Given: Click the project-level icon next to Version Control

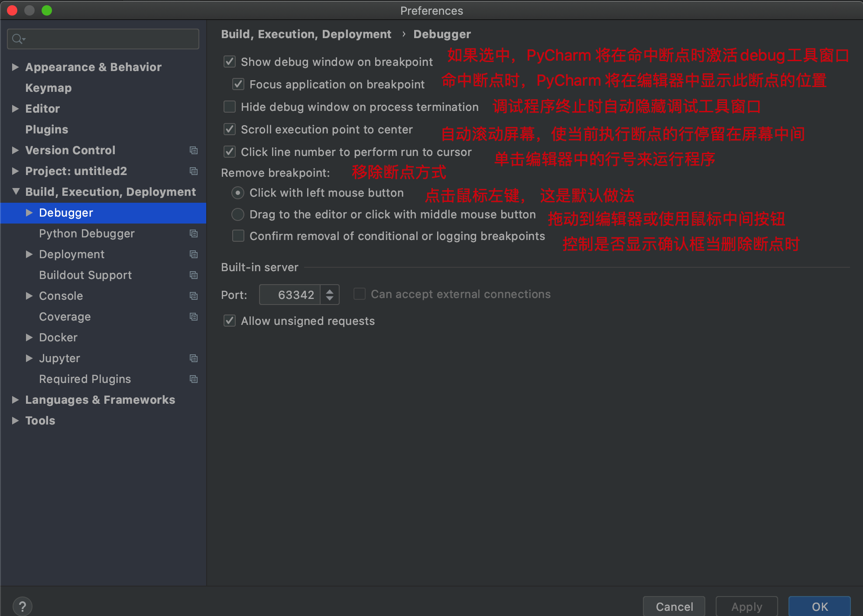Looking at the screenshot, I should coord(194,150).
